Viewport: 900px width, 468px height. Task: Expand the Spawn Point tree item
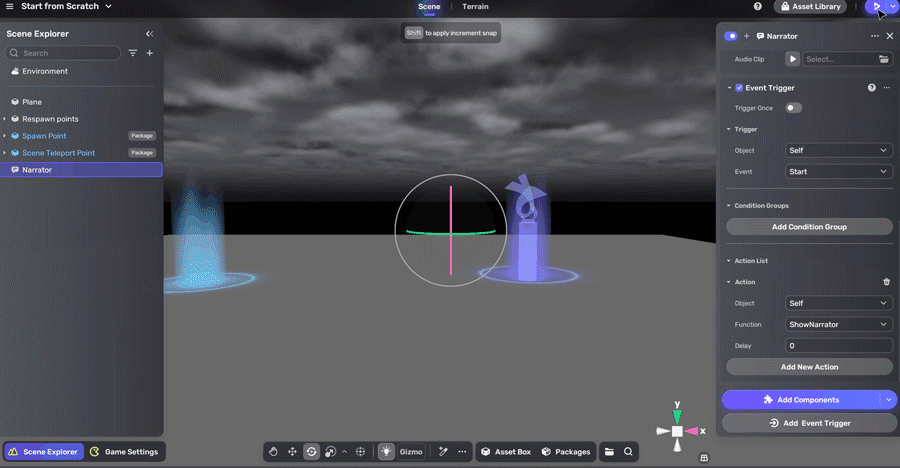5,136
